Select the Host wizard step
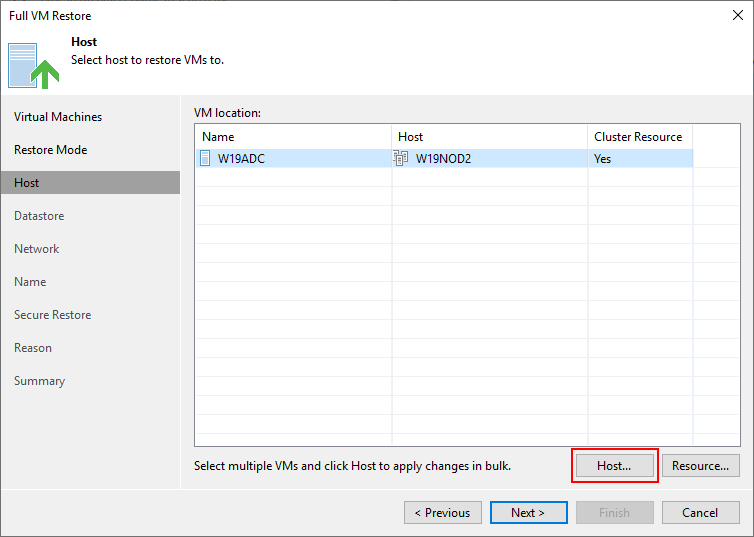Screen dimensions: 754x537 coord(90,183)
